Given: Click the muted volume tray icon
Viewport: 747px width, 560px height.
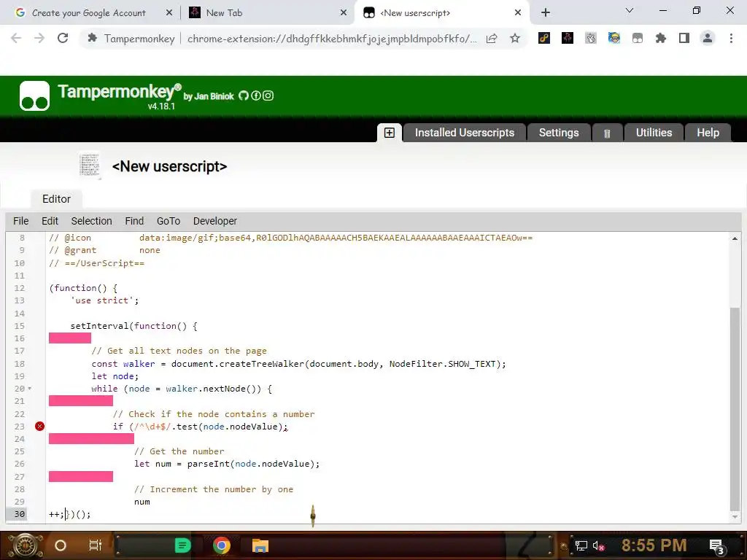Looking at the screenshot, I should (598, 546).
